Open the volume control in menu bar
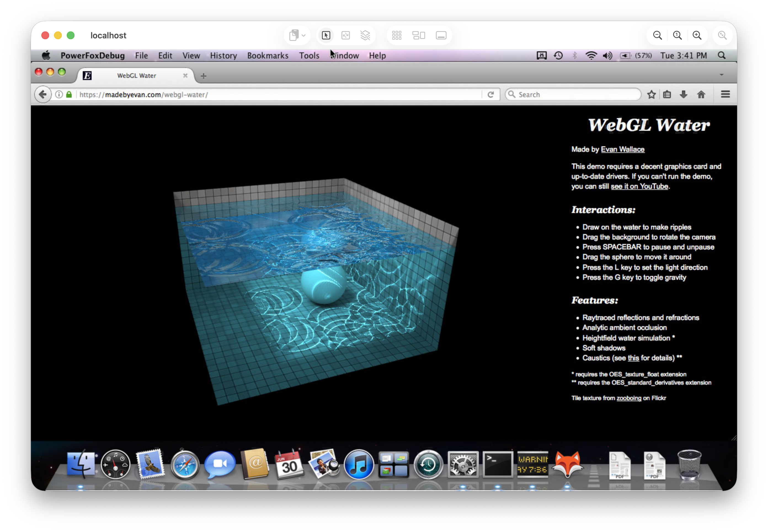768x532 pixels. point(607,56)
